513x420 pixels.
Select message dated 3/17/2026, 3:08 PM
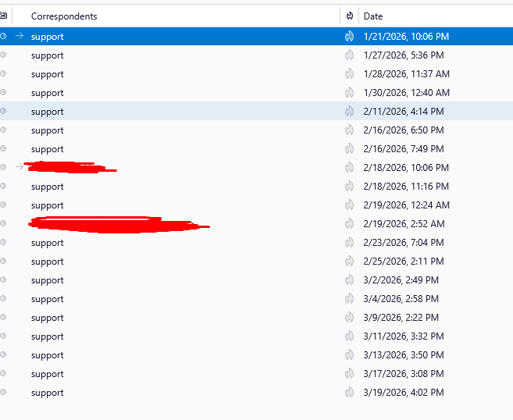pos(256,374)
